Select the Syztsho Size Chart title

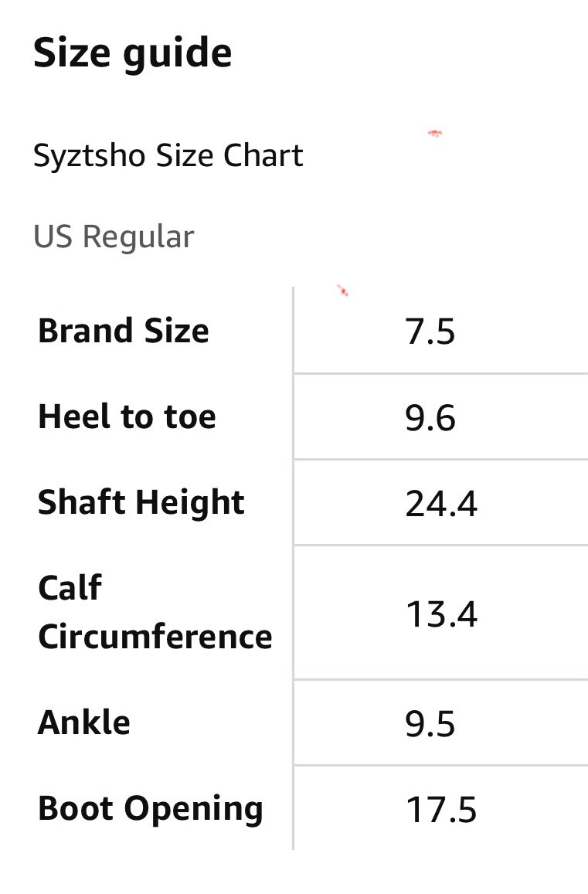click(168, 156)
